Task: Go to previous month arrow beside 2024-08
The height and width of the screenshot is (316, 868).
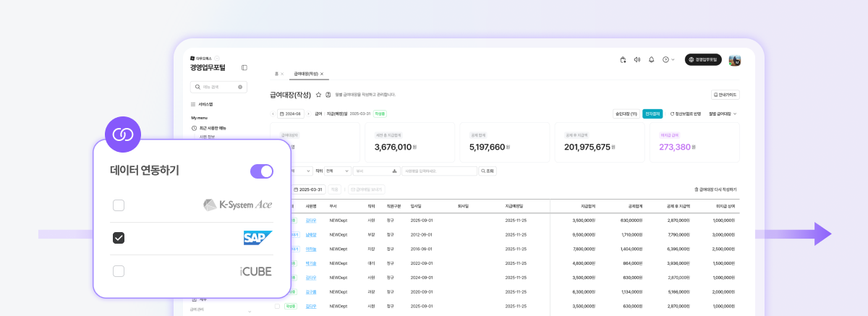Action: pos(273,114)
